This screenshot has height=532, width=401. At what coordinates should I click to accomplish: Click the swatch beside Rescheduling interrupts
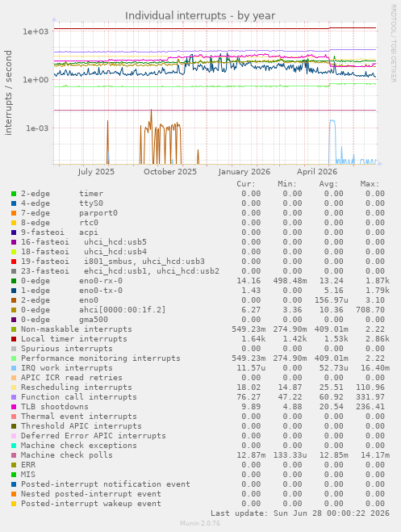click(x=14, y=387)
